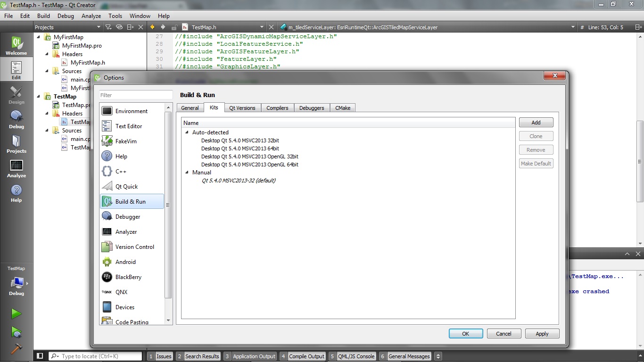Click the green Run button
Viewport: 644px width, 362px height.
17,313
